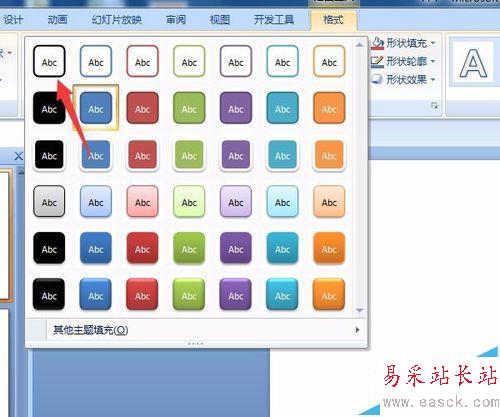The height and width of the screenshot is (417, 500).
Task: Open the 动画 ribbon tab
Action: [57, 20]
